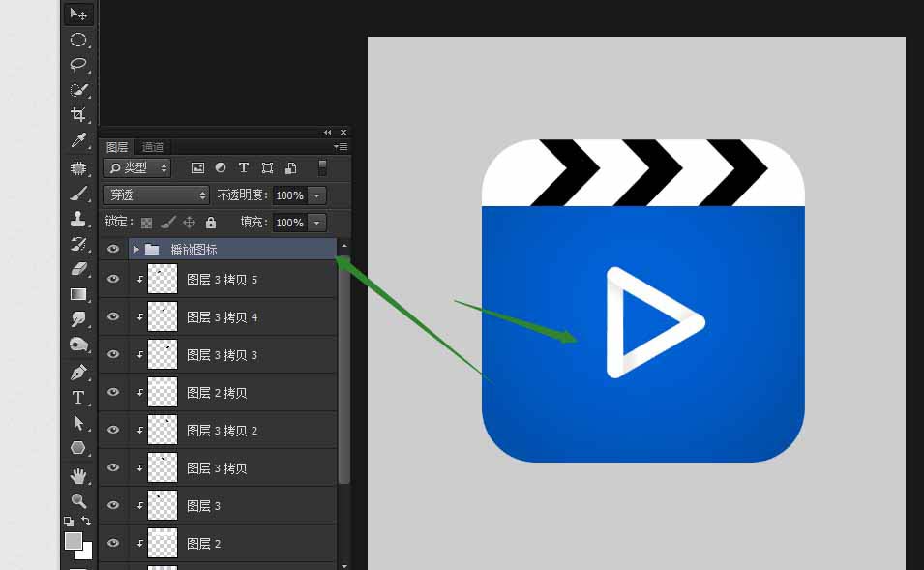Screen dimensions: 924x570
Task: Click the foreground color swatch
Action: click(74, 541)
